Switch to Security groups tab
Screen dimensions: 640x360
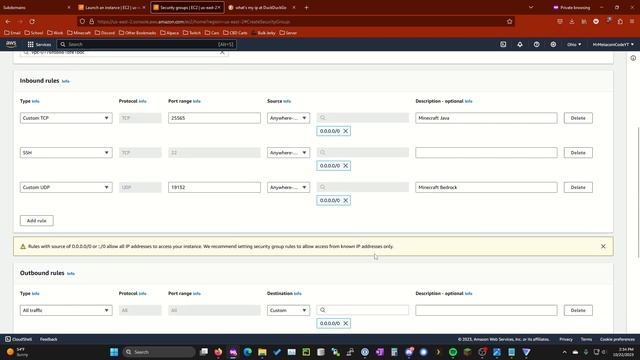click(x=187, y=7)
